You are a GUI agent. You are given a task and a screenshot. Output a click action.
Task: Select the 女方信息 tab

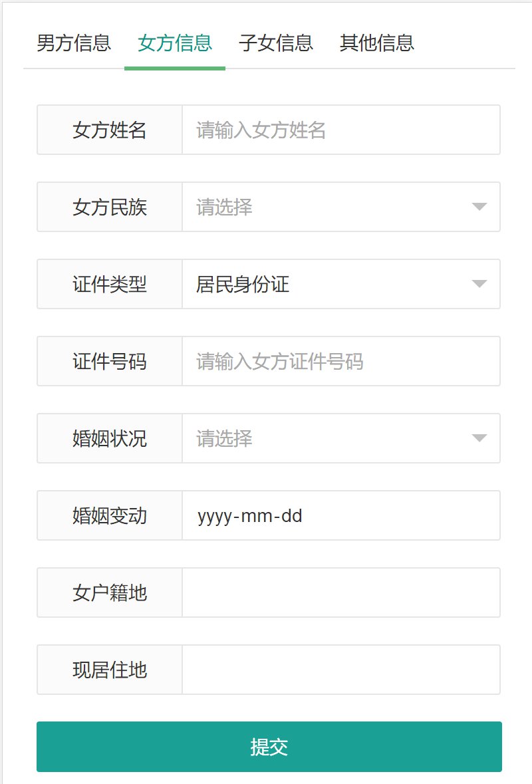[175, 43]
